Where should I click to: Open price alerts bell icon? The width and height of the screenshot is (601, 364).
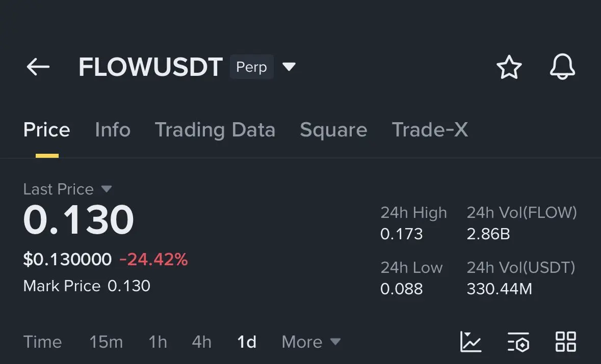(x=562, y=67)
